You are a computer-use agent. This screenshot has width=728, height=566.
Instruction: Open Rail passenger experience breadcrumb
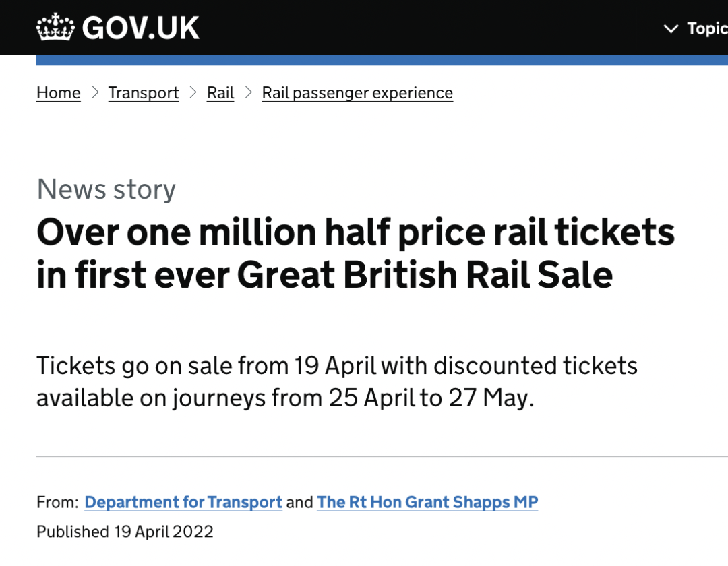click(x=357, y=92)
